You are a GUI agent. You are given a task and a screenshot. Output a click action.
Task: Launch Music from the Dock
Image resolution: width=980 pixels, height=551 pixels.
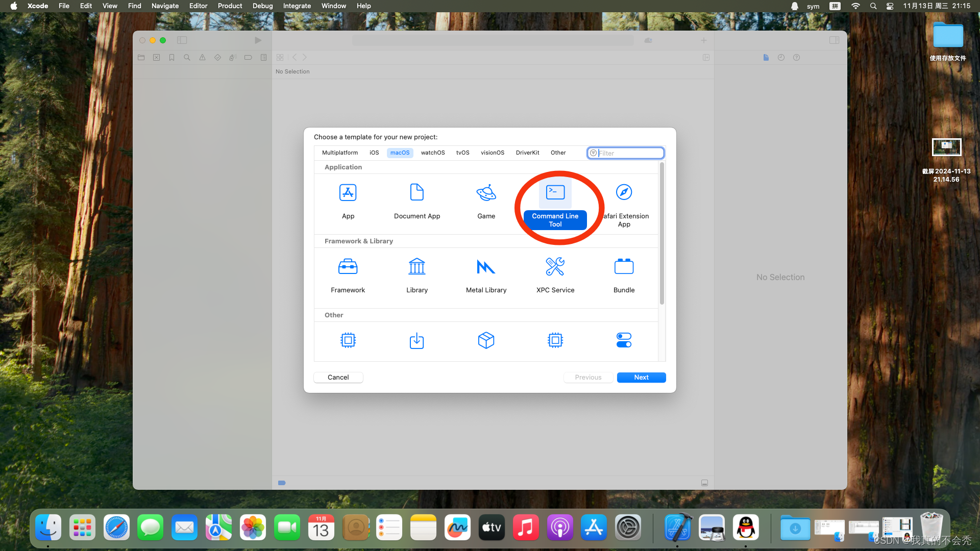pos(526,528)
